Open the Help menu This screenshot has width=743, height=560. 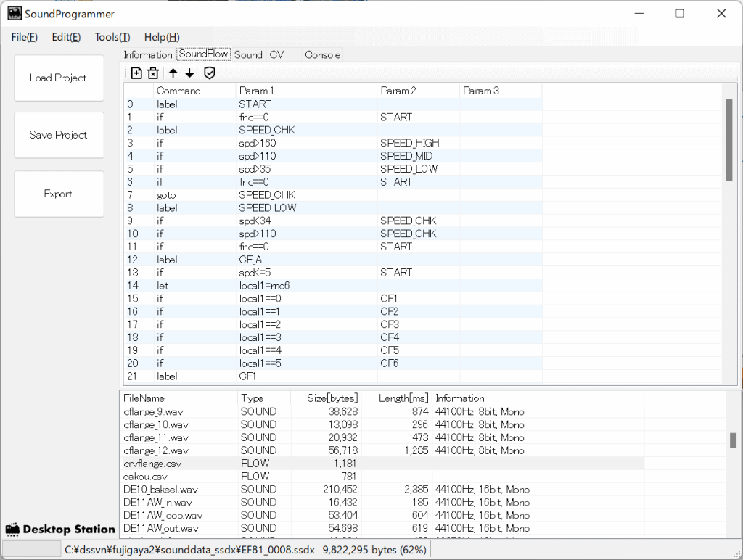[161, 37]
